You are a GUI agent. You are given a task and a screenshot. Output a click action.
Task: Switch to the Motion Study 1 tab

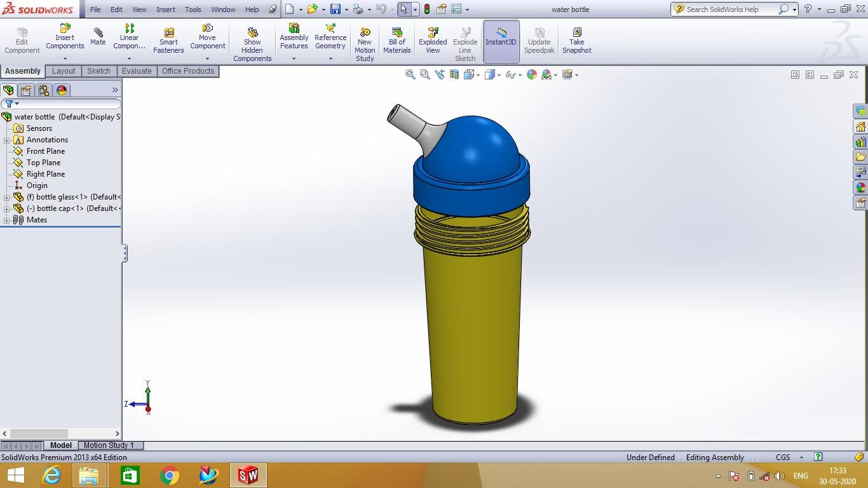point(109,445)
